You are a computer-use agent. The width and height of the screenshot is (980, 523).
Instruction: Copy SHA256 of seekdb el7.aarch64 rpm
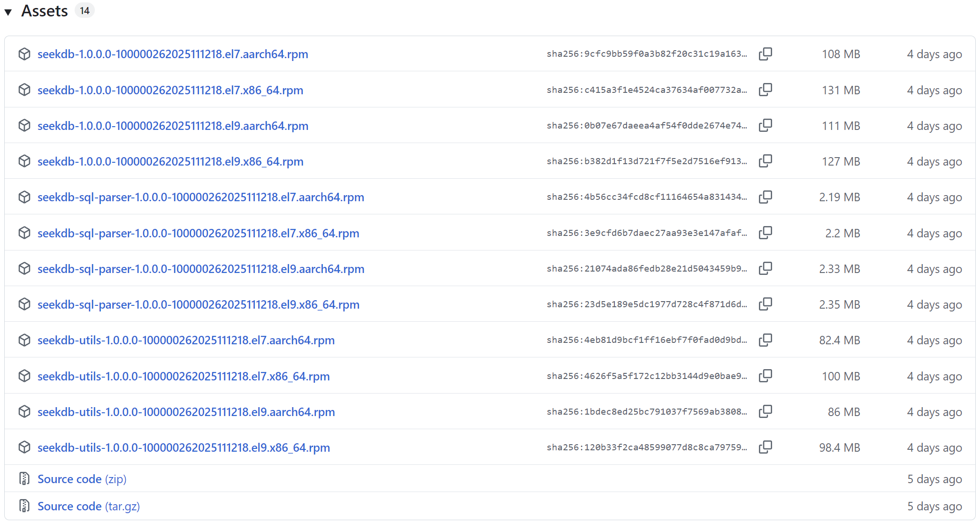765,54
